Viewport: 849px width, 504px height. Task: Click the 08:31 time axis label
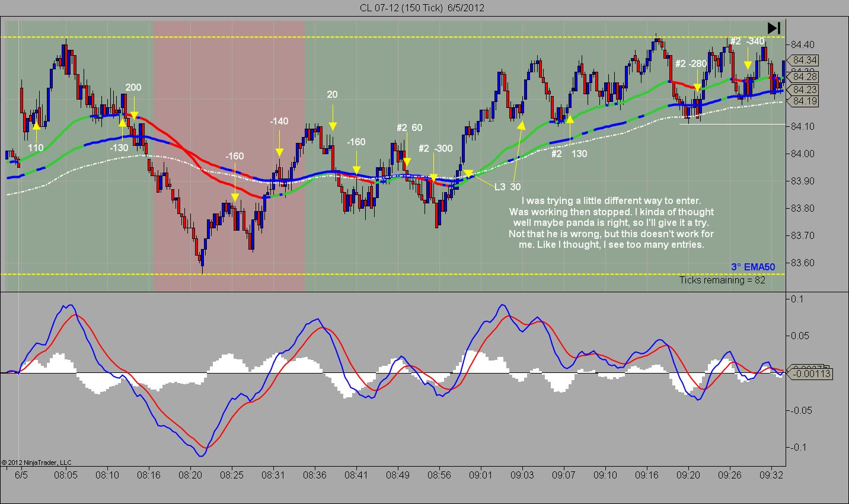pyautogui.click(x=273, y=476)
